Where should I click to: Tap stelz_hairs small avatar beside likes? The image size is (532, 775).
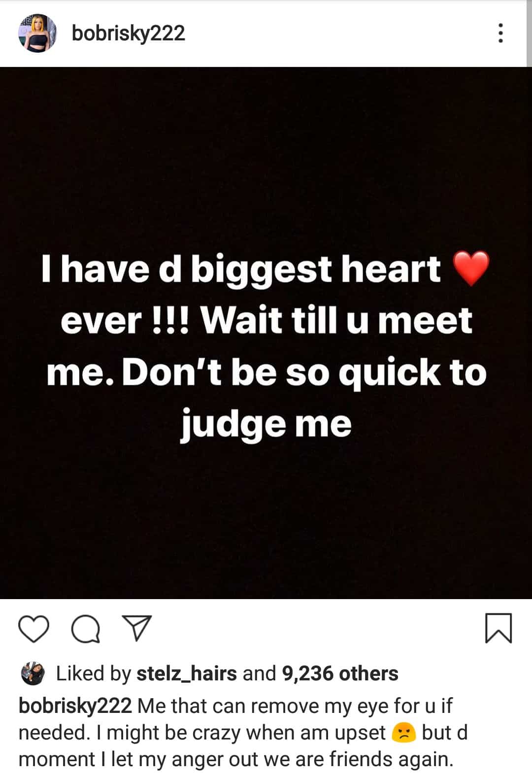click(33, 674)
